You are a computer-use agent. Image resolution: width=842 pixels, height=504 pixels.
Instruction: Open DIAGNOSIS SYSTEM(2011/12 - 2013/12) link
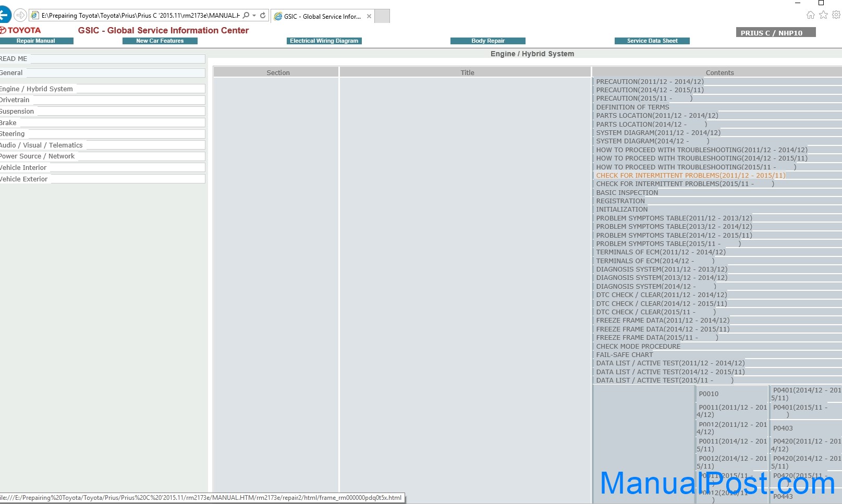click(662, 269)
